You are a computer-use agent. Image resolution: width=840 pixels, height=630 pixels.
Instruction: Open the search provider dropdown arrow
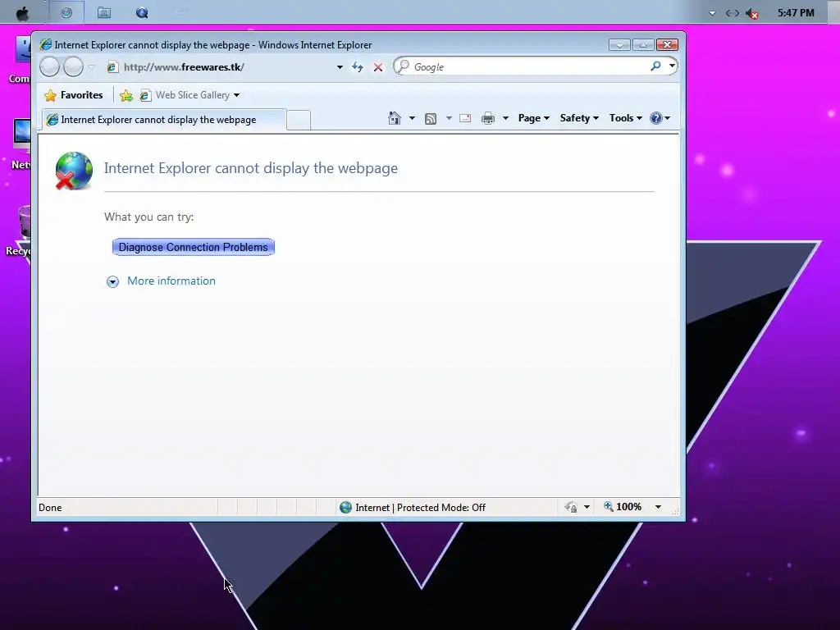point(672,66)
